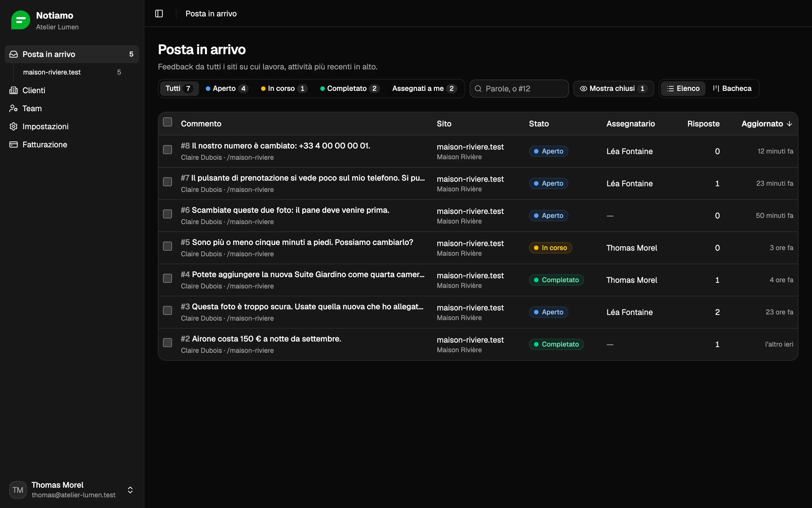Viewport: 812px width, 508px height.
Task: Open Aperto status badge for #8
Action: [x=549, y=151]
